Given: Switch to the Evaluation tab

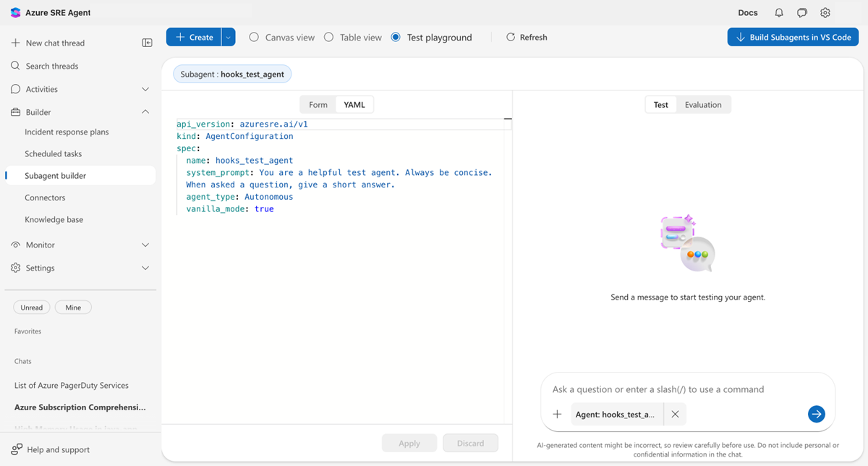Looking at the screenshot, I should (x=703, y=105).
